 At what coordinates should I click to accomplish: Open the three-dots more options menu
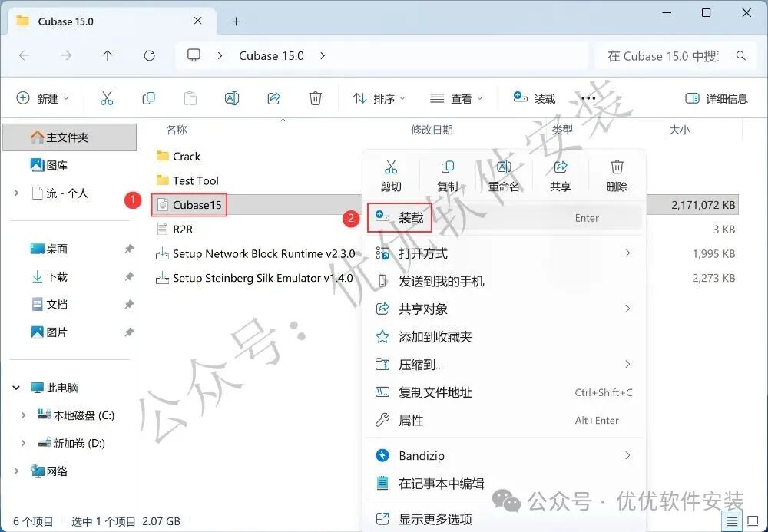[x=588, y=98]
